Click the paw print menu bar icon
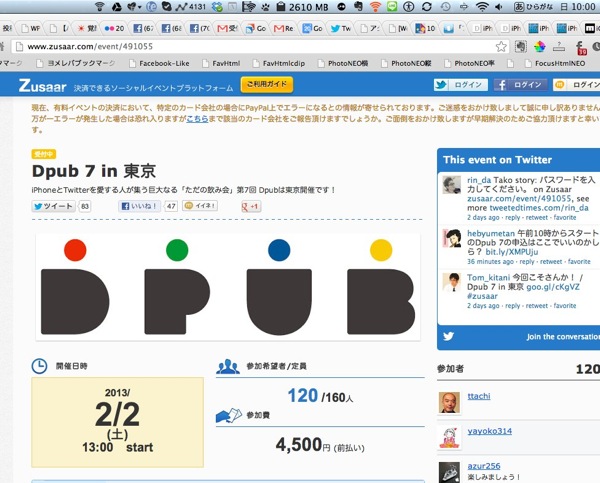Screen dimensions: 600x483 [266, 7]
